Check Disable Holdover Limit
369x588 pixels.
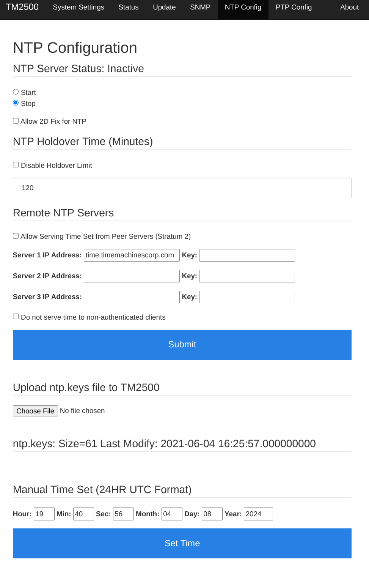pyautogui.click(x=16, y=165)
